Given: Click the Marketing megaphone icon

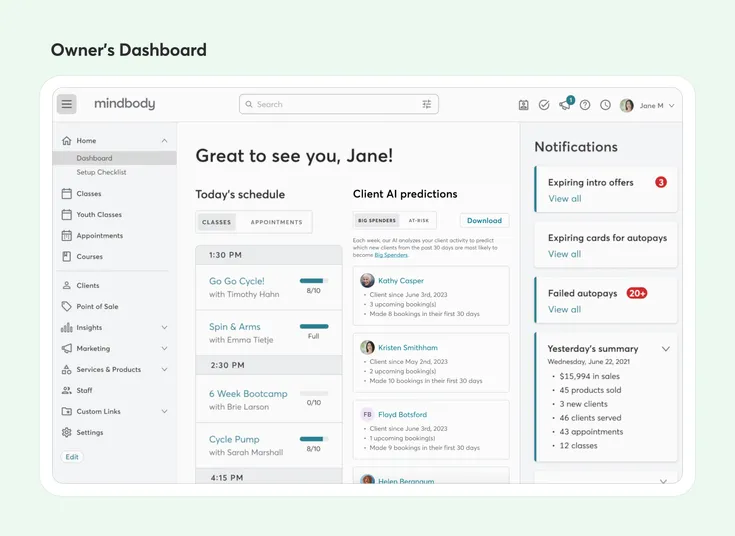Looking at the screenshot, I should [67, 348].
